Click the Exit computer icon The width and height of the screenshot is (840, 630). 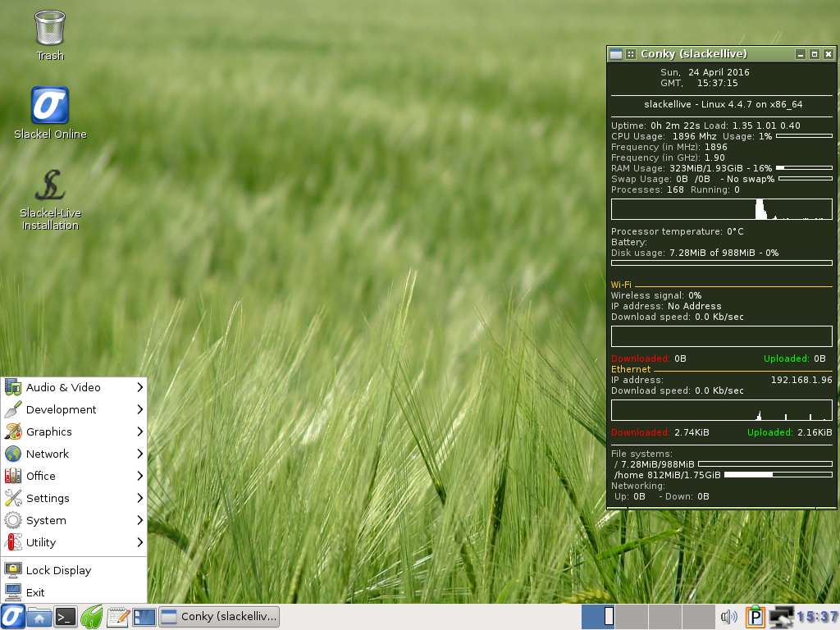[x=13, y=592]
